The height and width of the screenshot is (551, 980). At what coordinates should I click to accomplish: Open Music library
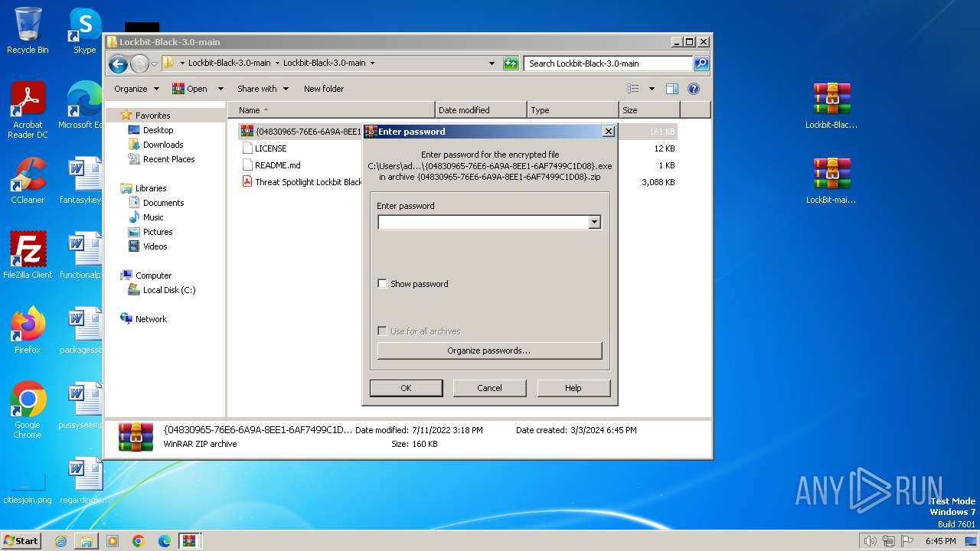click(x=153, y=217)
